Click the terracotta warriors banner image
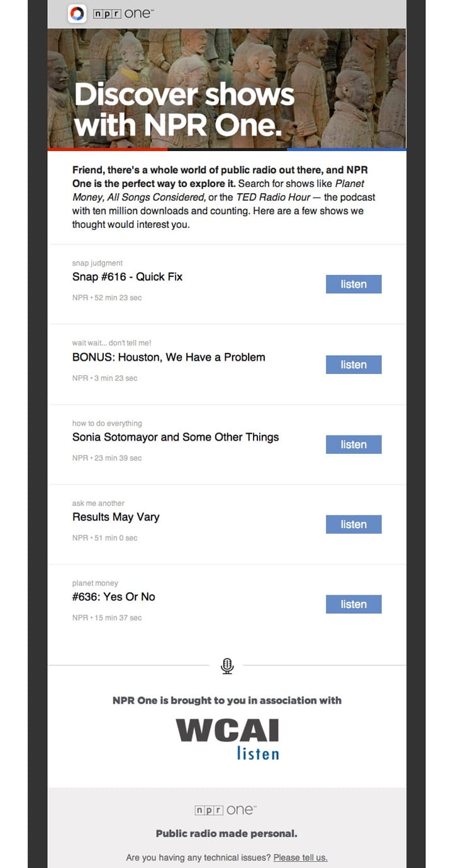The image size is (453, 868). point(226,88)
